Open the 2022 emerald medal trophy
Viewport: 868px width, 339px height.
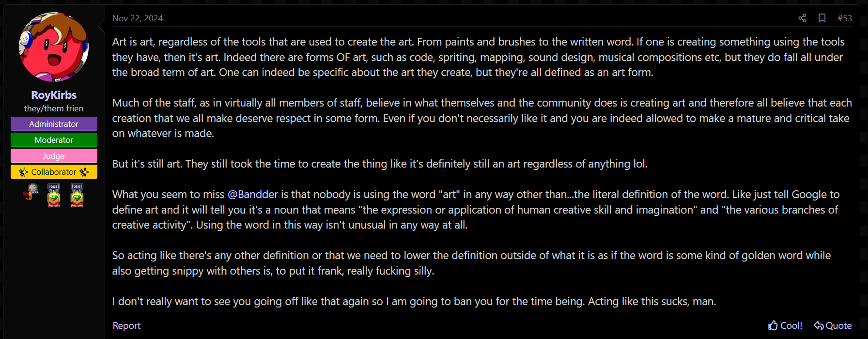(x=54, y=195)
